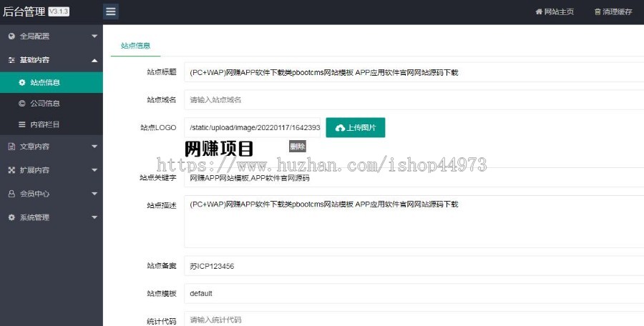Click the 站点标题 field label

click(162, 72)
